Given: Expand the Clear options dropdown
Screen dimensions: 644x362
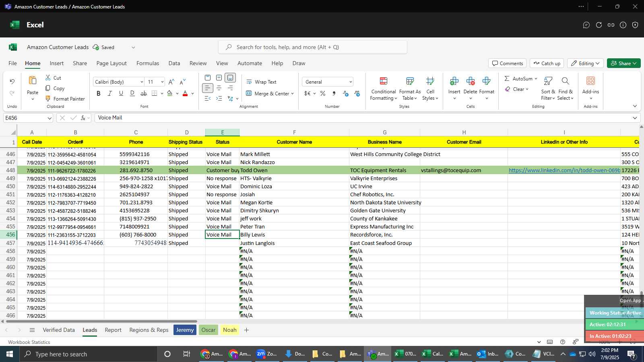Looking at the screenshot, I should [527, 89].
